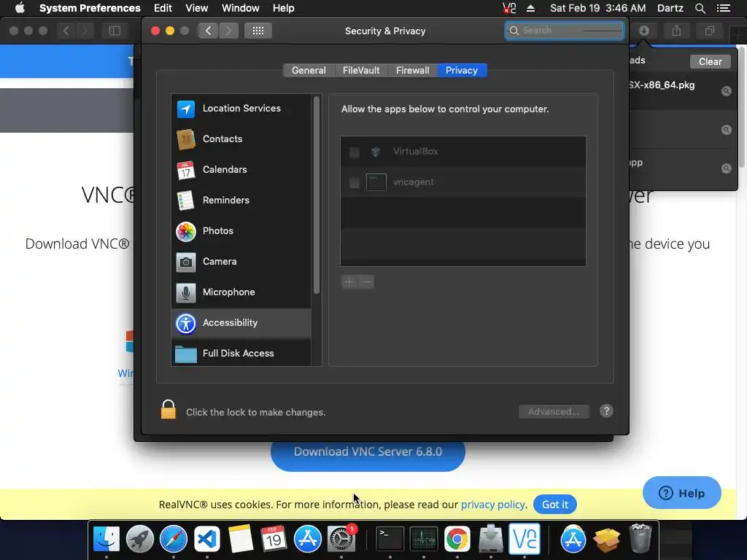Screen dimensions: 747x560
Task: Click Safari share toolbar button
Action: [x=676, y=31]
